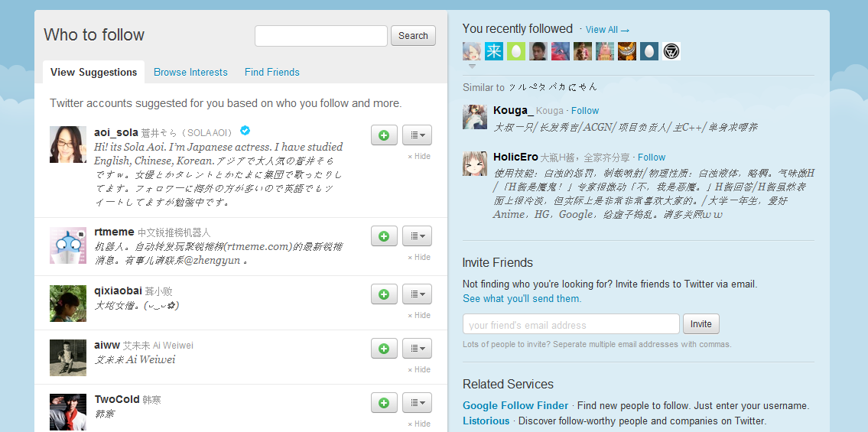This screenshot has height=432, width=868.
Task: Follow aiww using the green plus button
Action: pos(384,349)
